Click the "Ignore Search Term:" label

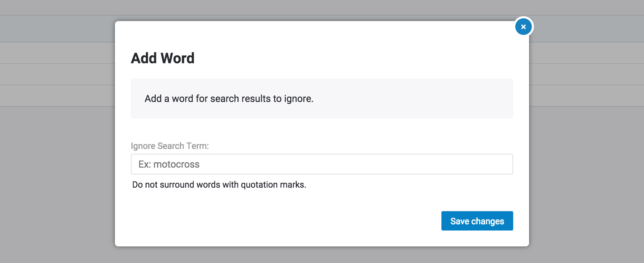point(169,146)
